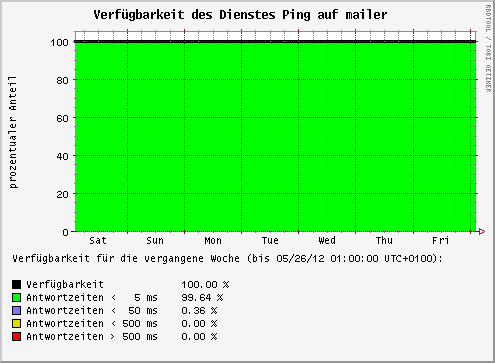Click the Thu label on the x-axis
495x363 pixels.
click(x=384, y=240)
